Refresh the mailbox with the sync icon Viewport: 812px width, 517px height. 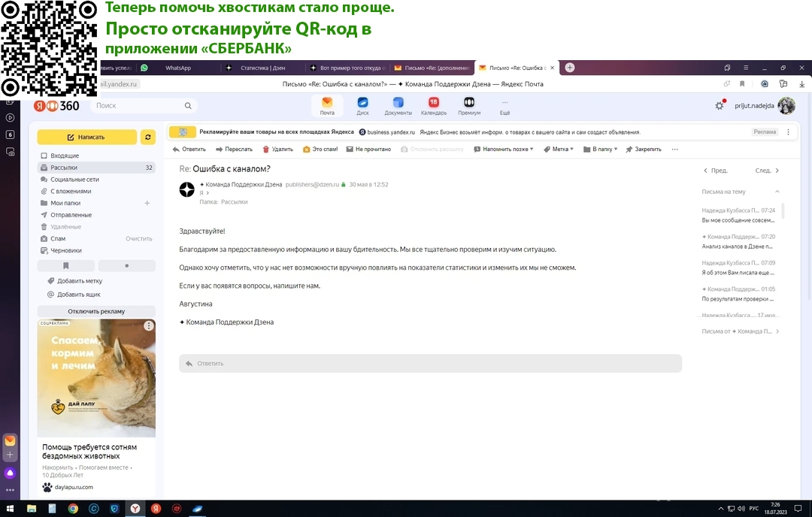pyautogui.click(x=148, y=138)
